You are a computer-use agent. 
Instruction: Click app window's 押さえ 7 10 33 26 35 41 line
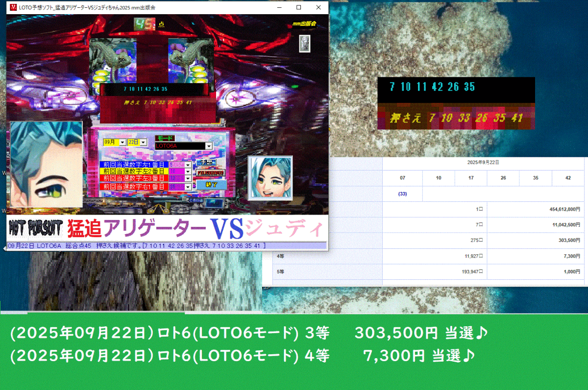(158, 102)
